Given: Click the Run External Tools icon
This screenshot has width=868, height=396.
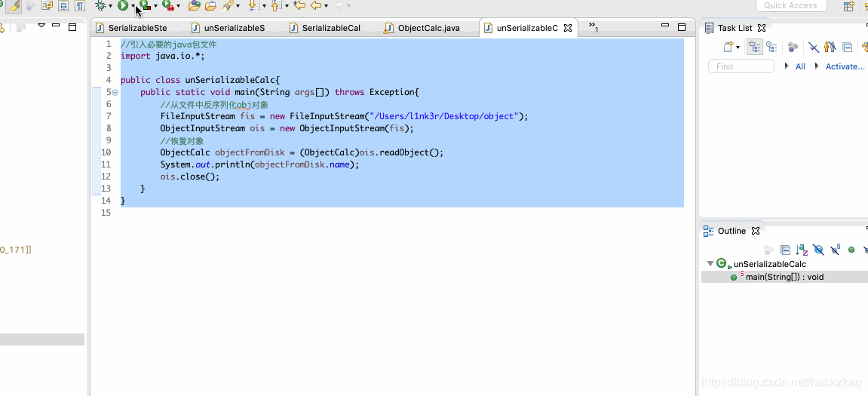Looking at the screenshot, I should coord(167,5).
